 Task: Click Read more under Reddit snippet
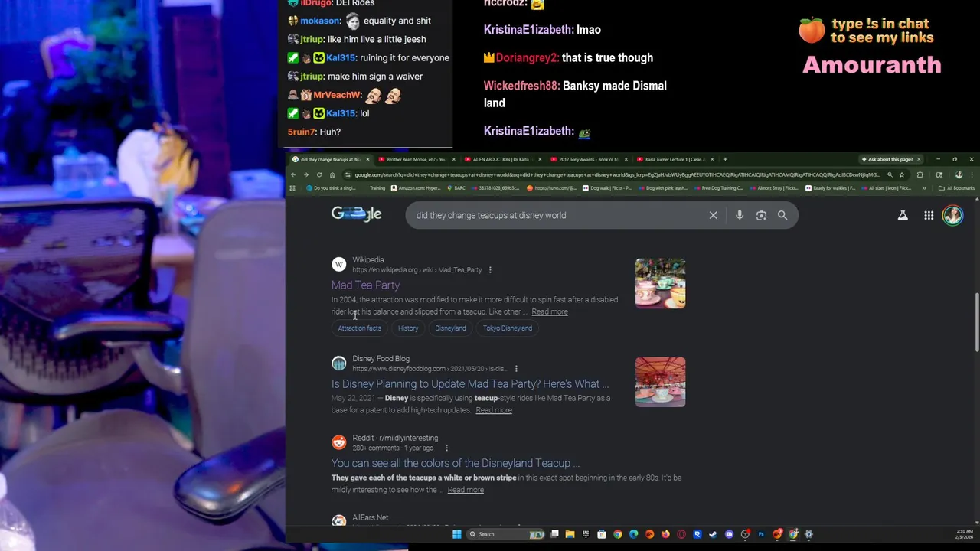465,490
